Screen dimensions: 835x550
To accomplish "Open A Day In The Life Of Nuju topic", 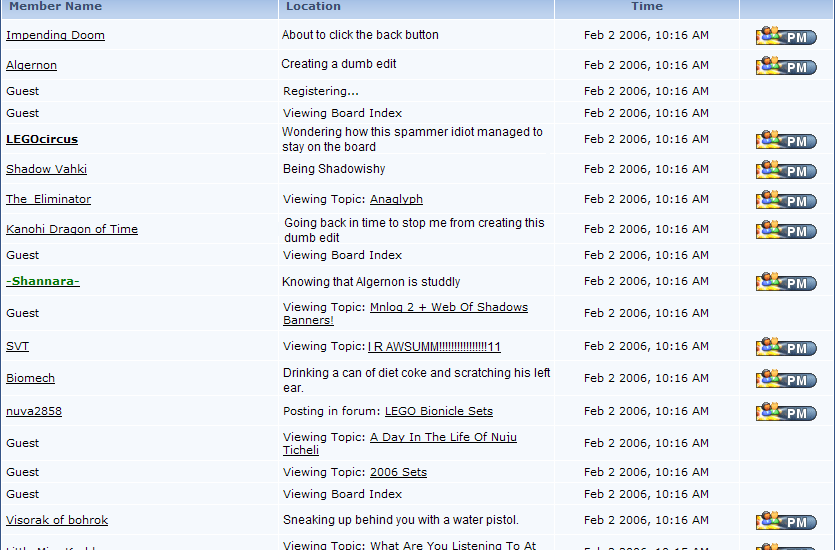I will (443, 437).
